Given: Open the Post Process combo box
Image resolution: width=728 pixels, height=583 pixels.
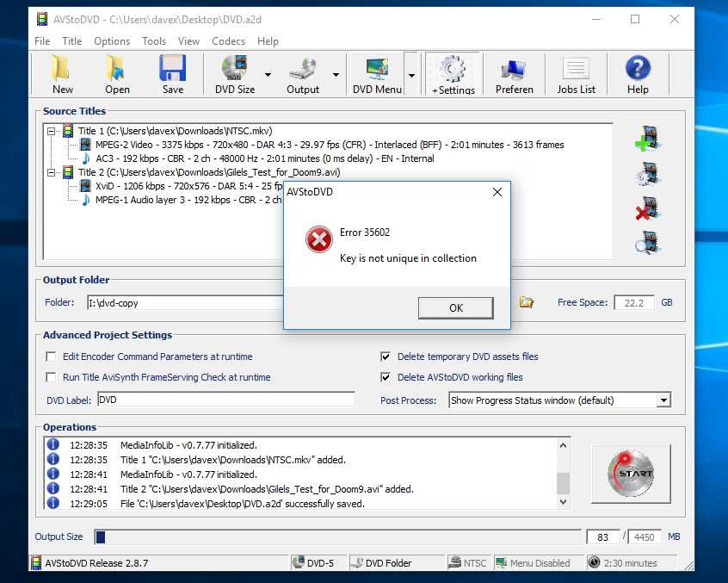Looking at the screenshot, I should tap(560, 400).
